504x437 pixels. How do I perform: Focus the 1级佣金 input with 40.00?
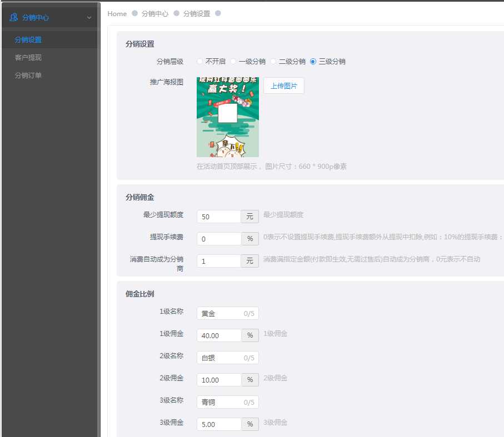point(219,335)
